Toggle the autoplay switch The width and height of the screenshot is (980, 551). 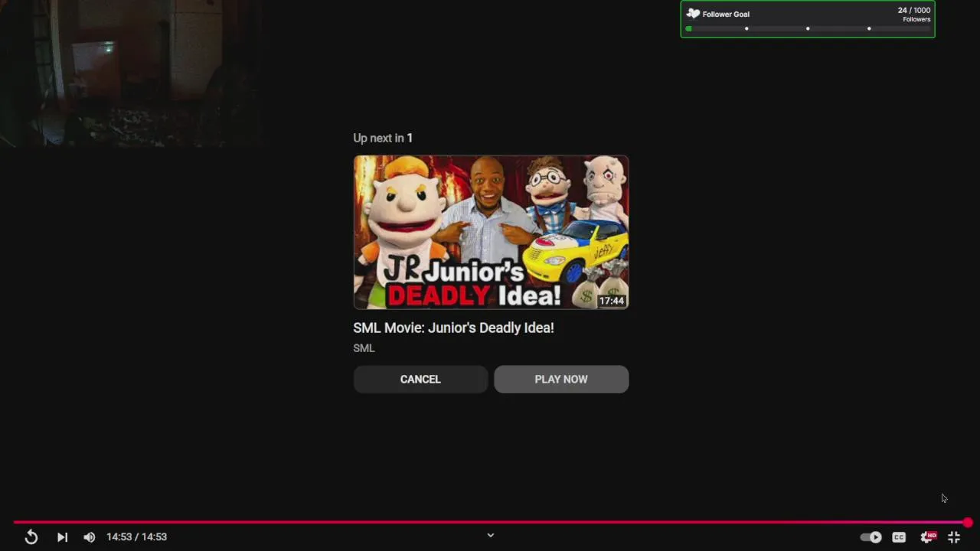click(x=871, y=537)
